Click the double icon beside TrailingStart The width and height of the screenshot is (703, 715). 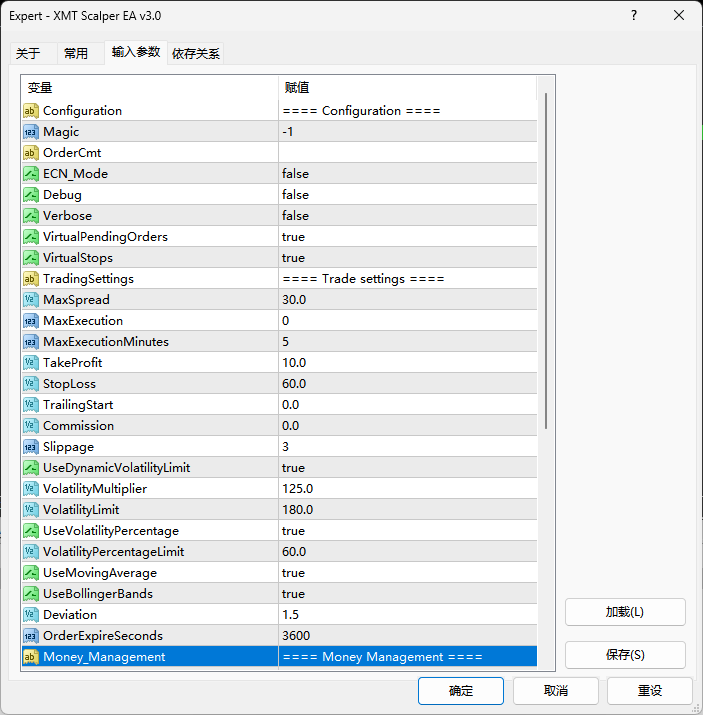point(31,404)
